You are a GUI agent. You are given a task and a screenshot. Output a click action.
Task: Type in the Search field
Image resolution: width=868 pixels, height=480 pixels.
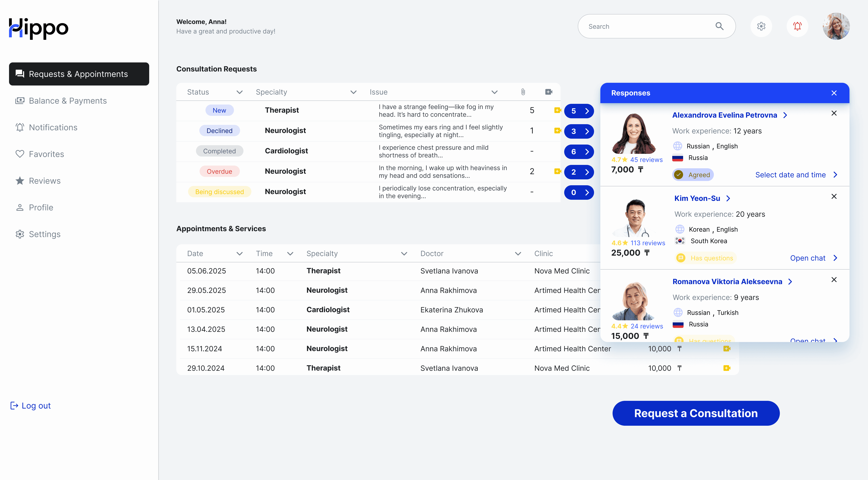tap(647, 26)
